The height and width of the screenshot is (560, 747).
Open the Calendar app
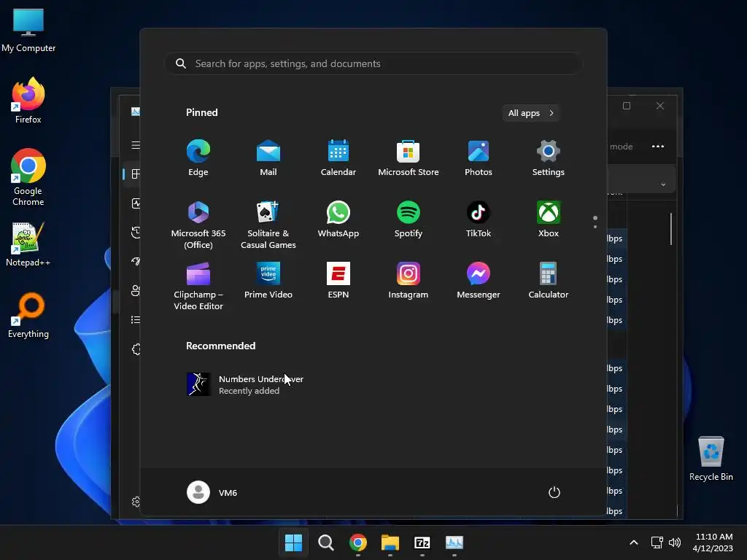coord(338,158)
